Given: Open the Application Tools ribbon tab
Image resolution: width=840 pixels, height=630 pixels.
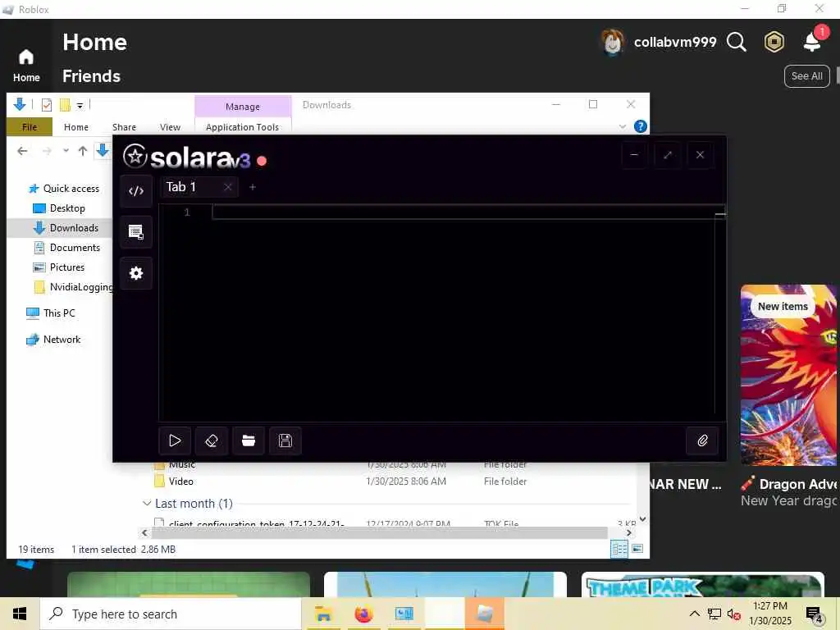Looking at the screenshot, I should (x=242, y=127).
